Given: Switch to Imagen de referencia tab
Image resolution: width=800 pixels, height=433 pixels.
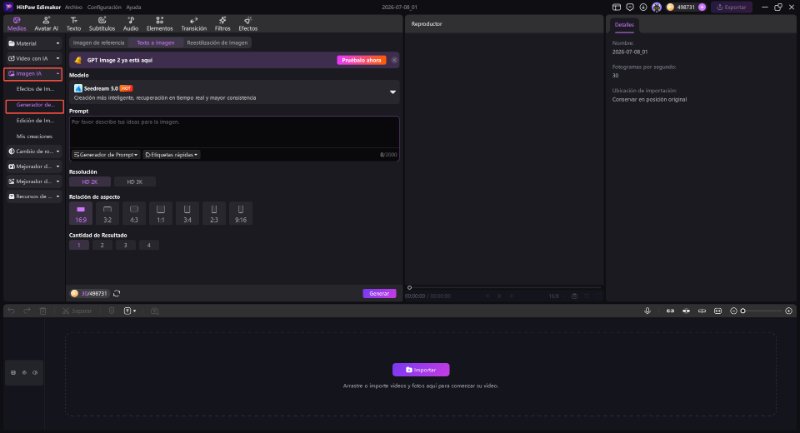Looking at the screenshot, I should (98, 43).
